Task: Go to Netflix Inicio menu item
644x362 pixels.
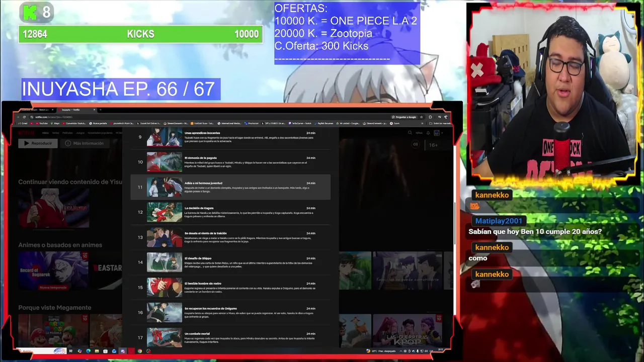Action: 45,133
